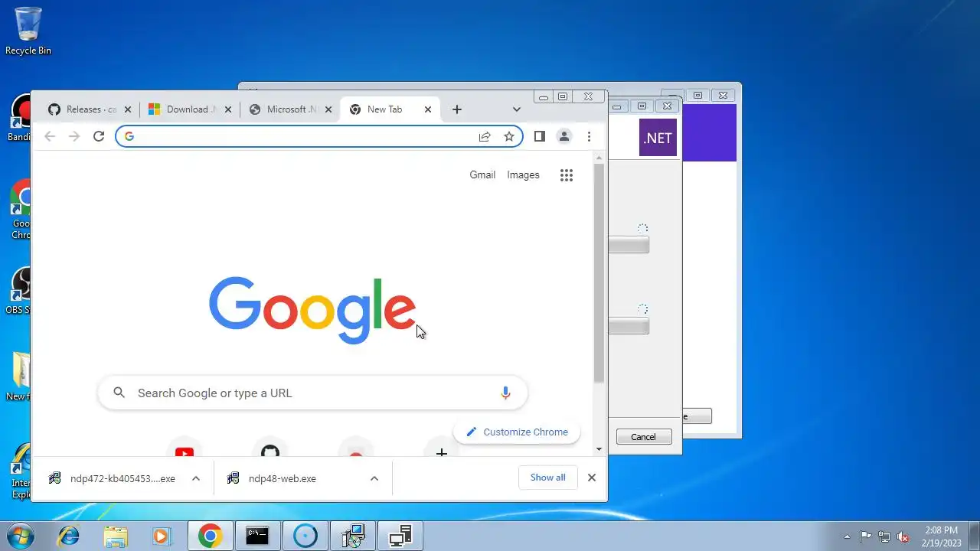The height and width of the screenshot is (551, 980).
Task: Open the Gmail link
Action: coord(482,174)
